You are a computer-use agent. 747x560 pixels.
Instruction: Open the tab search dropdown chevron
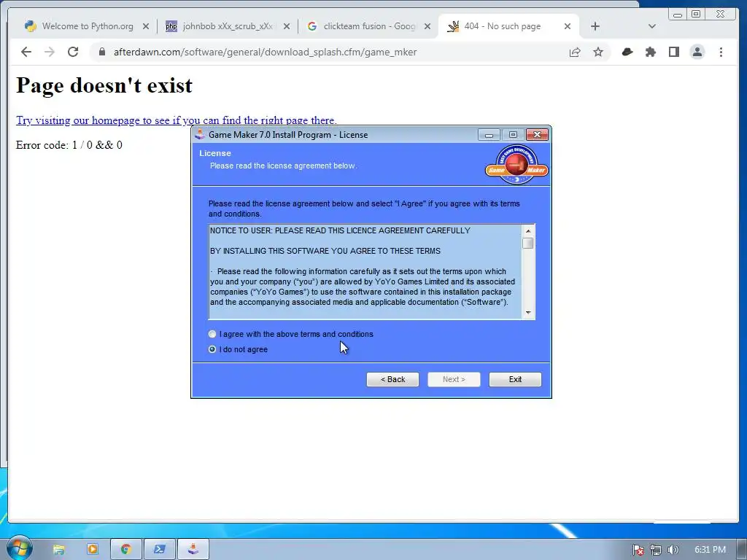[x=652, y=26]
